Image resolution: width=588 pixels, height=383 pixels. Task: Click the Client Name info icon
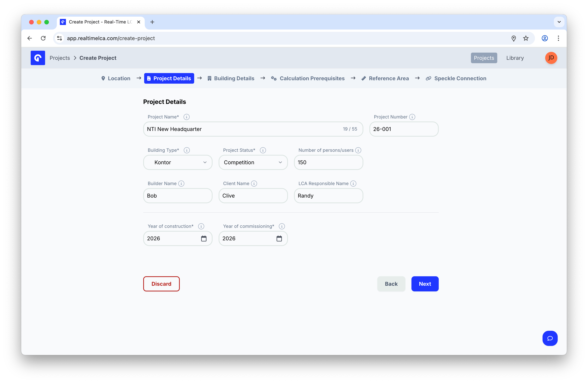coord(254,184)
